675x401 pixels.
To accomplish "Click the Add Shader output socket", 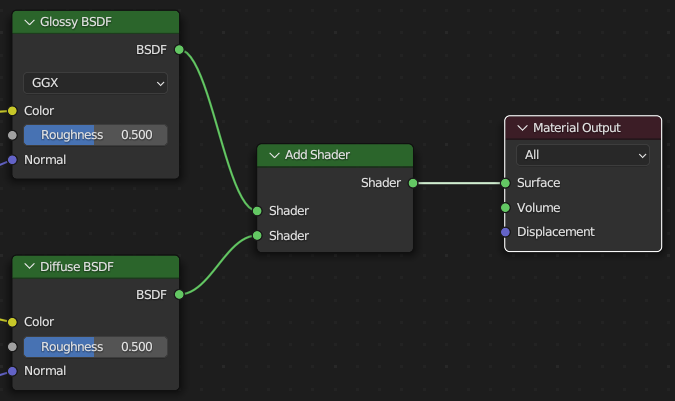I will point(412,183).
